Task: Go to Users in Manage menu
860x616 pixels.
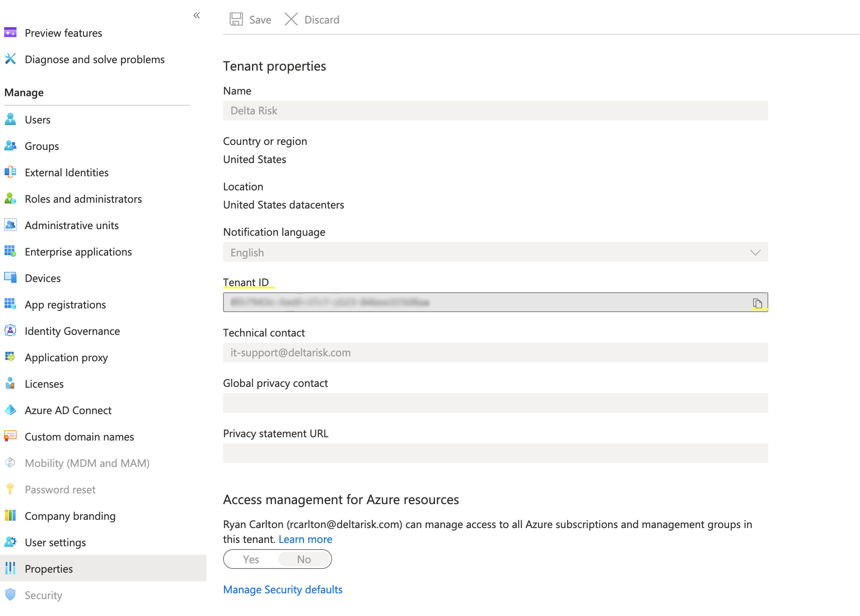Action: click(x=38, y=120)
